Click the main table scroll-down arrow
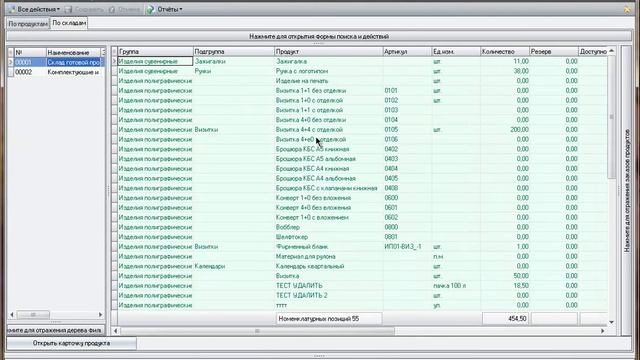640x360 pixels. pyautogui.click(x=611, y=322)
